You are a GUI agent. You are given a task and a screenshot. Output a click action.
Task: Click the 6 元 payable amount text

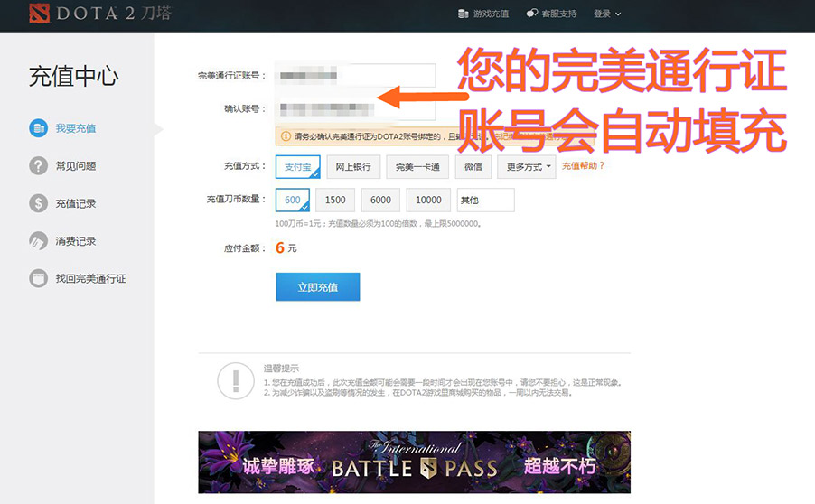coord(286,247)
